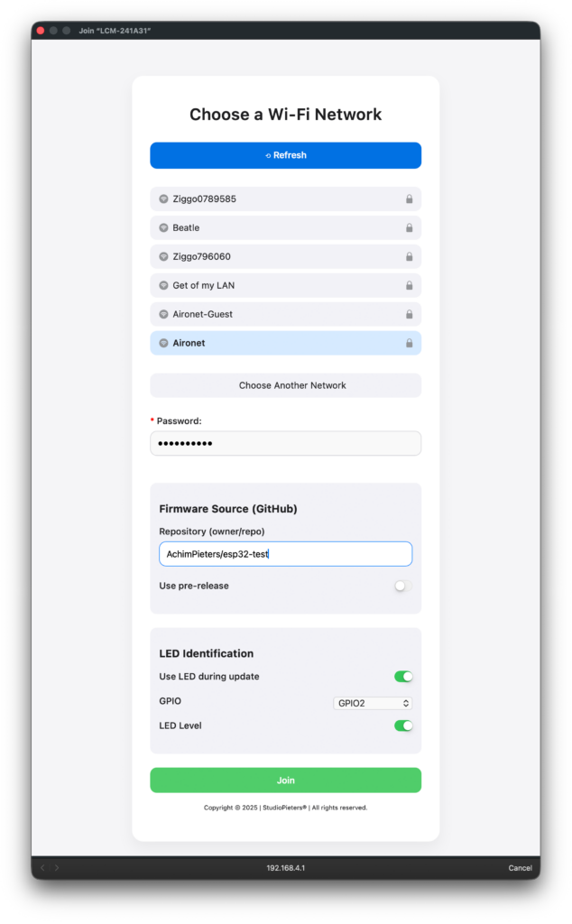Click Wi-Fi icon beside Aironet-Guest
This screenshot has width=572, height=924.
163,314
